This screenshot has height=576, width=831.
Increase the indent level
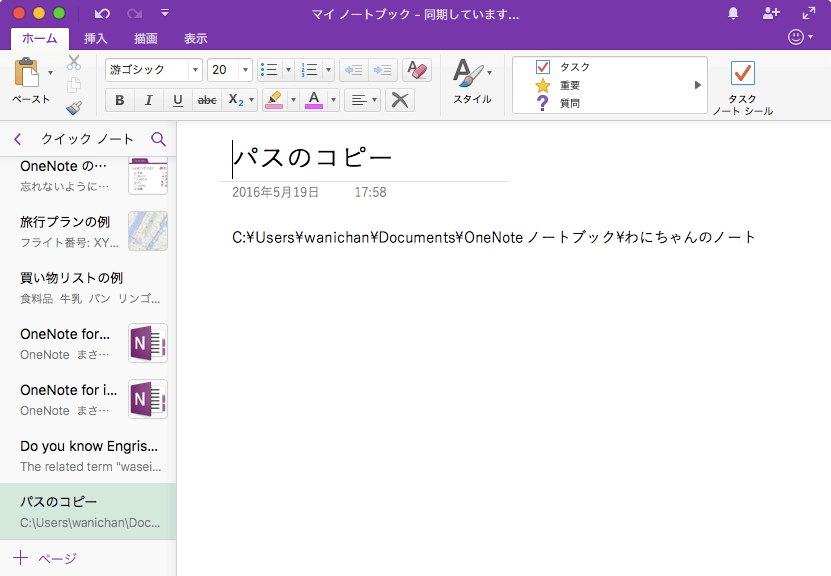point(382,69)
